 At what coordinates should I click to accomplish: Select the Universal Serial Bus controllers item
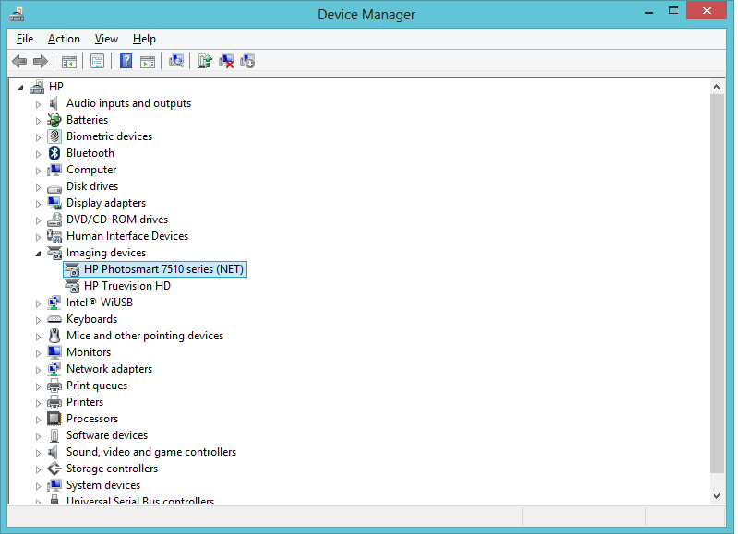[140, 500]
